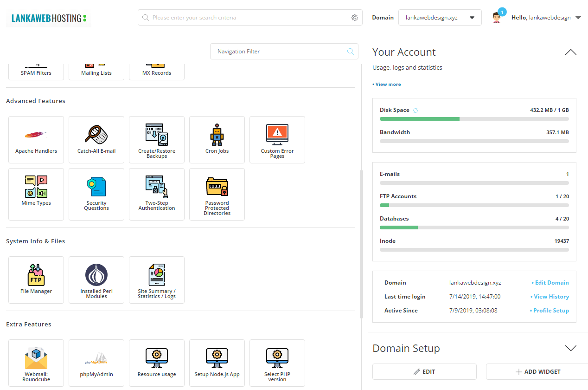Click the Custom Error Pages icon

point(277,139)
